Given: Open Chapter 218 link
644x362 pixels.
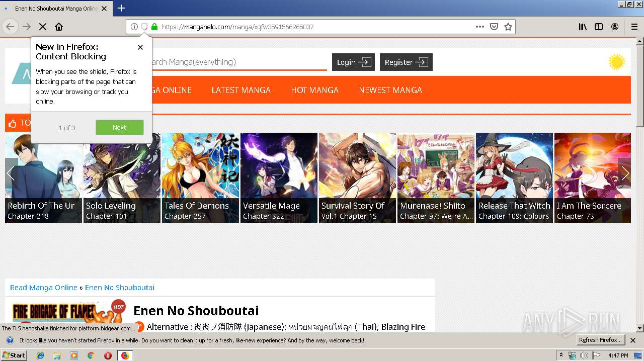Looking at the screenshot, I should pyautogui.click(x=28, y=216).
